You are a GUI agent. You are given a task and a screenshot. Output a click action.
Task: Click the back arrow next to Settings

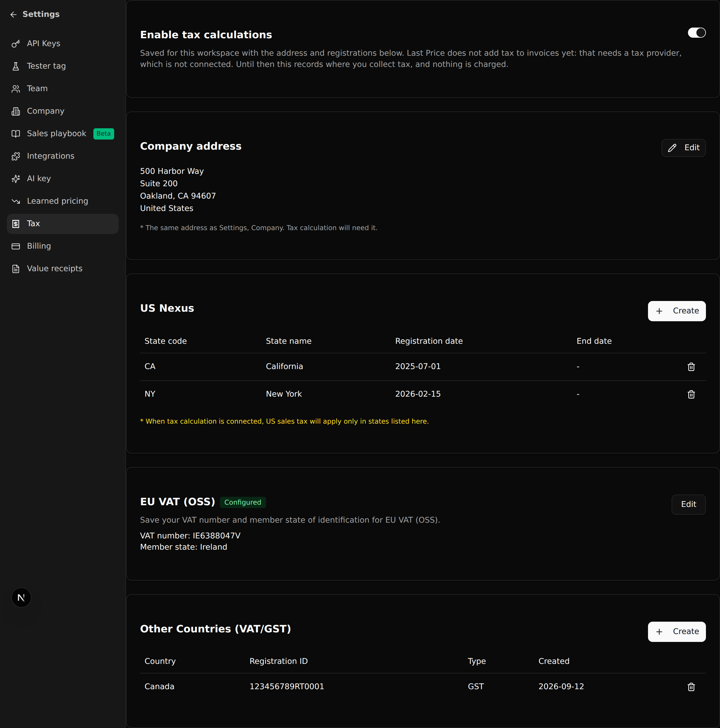[13, 14]
